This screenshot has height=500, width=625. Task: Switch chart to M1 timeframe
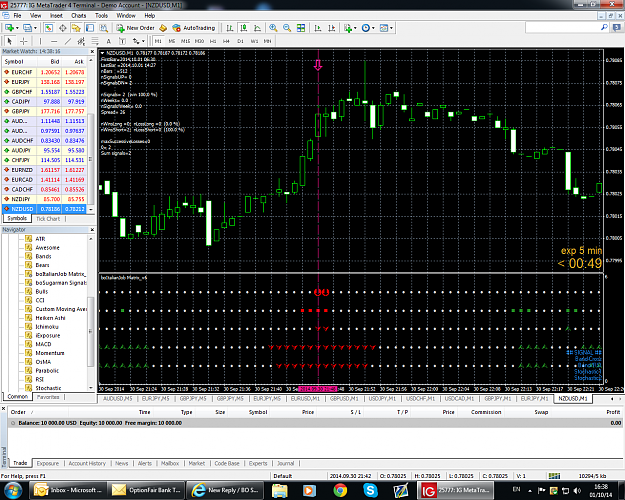[x=158, y=41]
